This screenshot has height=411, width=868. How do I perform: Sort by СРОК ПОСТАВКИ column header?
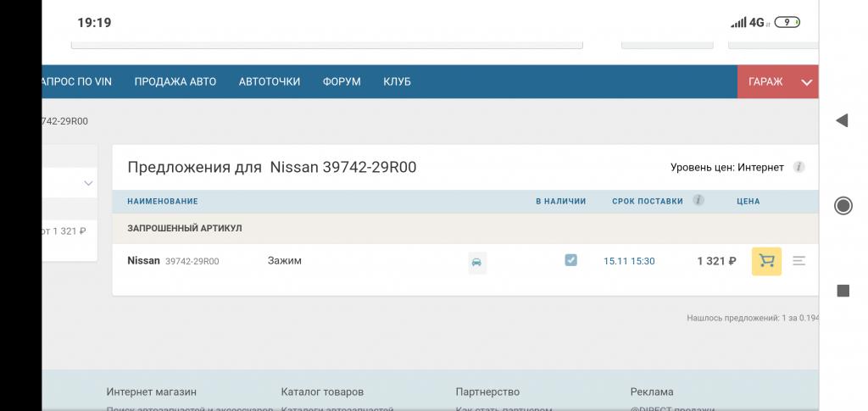point(648,202)
